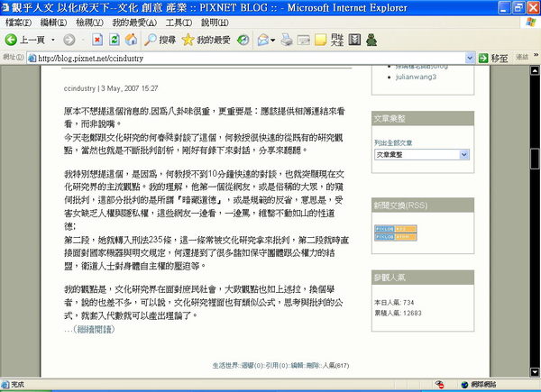Click the Windows flag logo
Viewport: 541px width, 392px height.
pos(531,23)
